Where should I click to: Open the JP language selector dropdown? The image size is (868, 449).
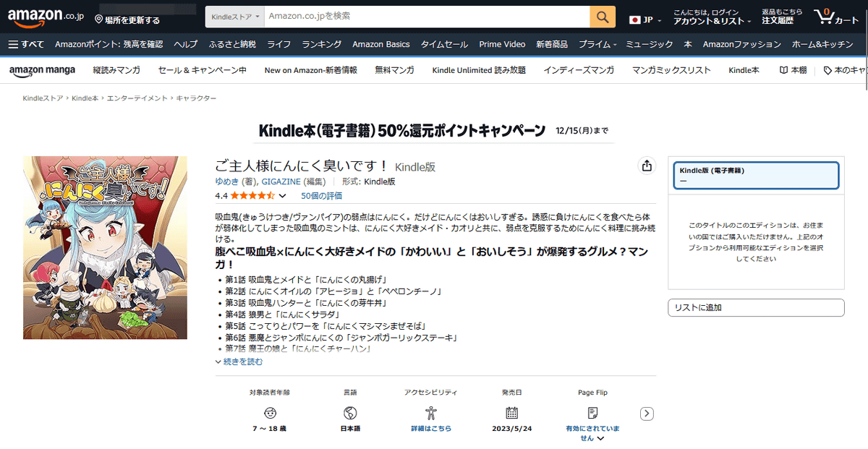point(645,20)
